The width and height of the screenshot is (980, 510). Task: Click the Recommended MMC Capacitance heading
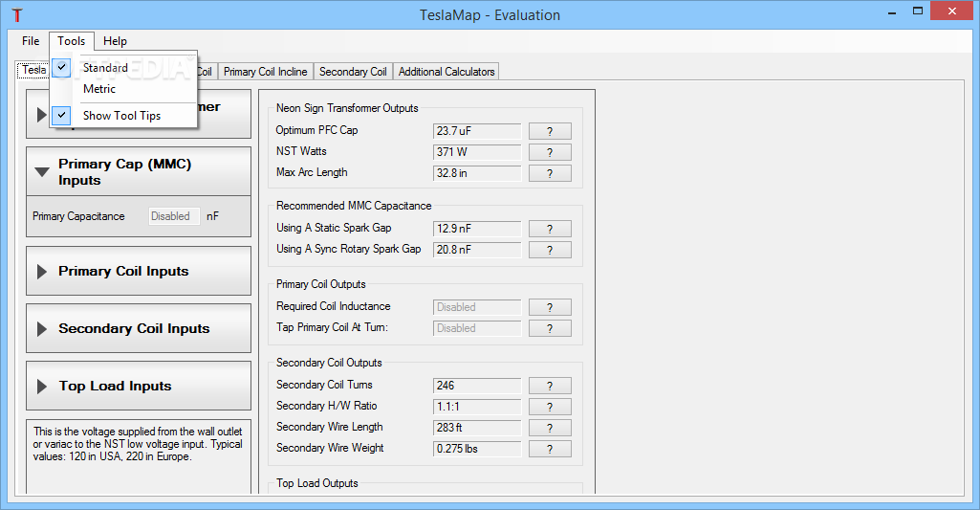[x=354, y=206]
